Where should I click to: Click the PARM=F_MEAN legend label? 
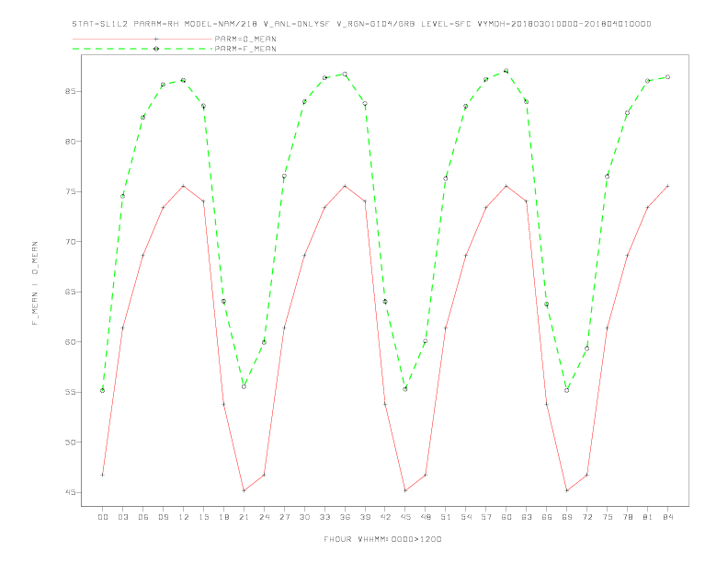click(245, 49)
